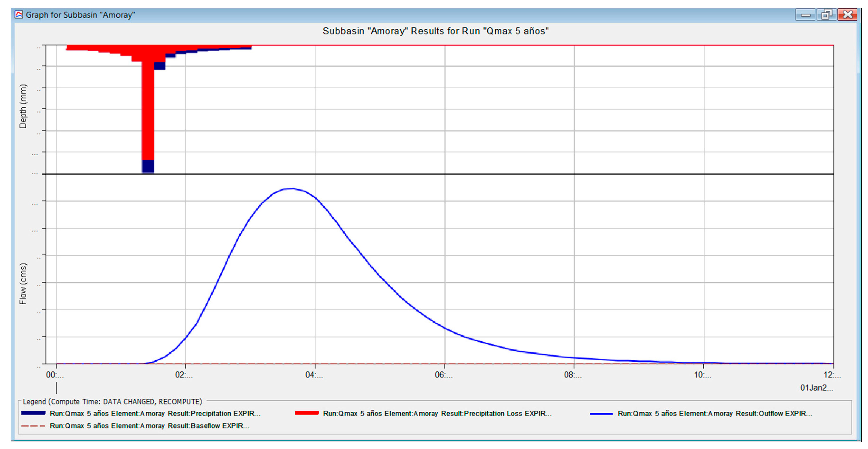
Task: Select the Outflow legend entry text
Action: click(x=715, y=413)
